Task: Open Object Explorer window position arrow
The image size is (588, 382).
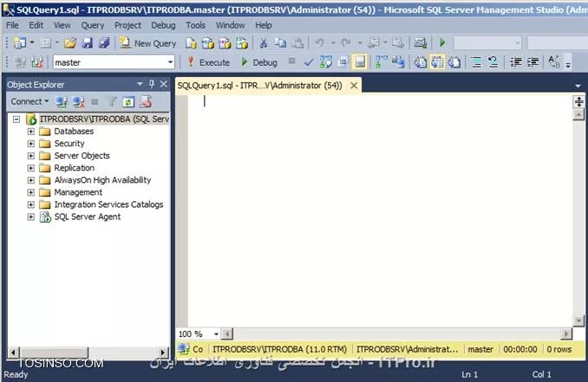Action: coord(140,84)
